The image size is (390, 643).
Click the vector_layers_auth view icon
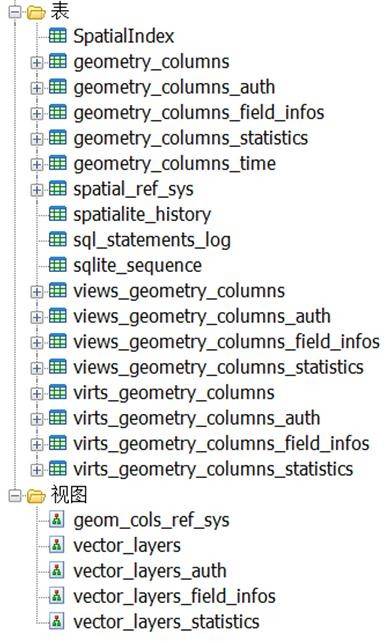57,571
